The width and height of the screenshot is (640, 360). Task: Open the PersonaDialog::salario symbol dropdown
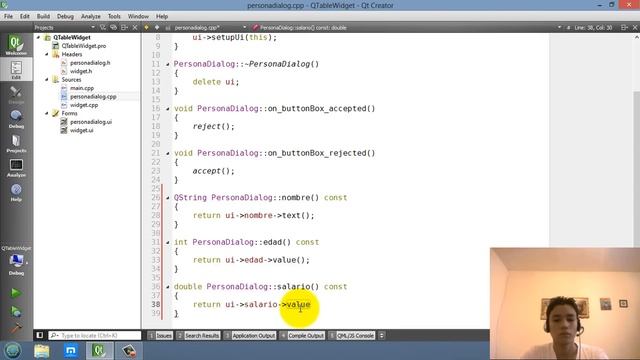coord(407,27)
